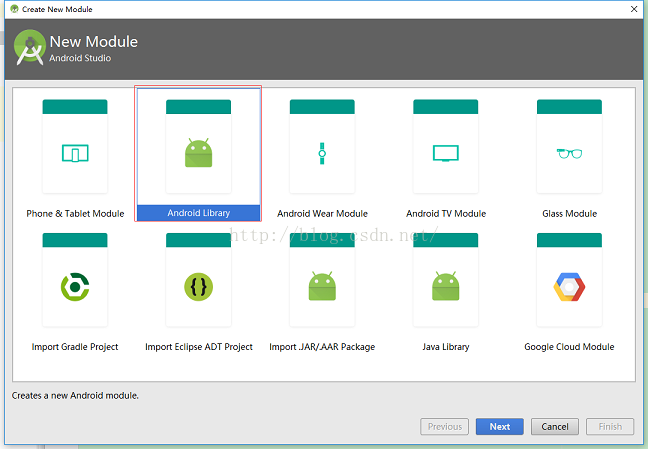Click the "Glass Module" label
This screenshot has height=449, width=648.
(x=569, y=213)
